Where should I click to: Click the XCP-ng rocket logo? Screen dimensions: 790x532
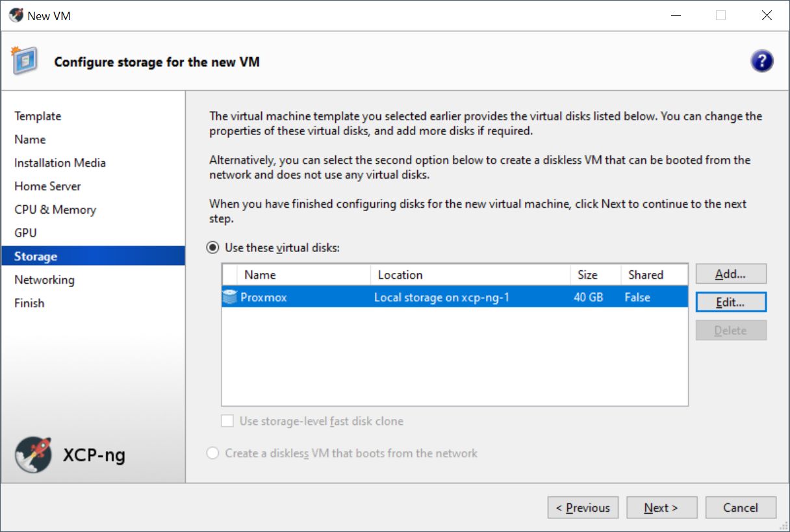pos(33,454)
